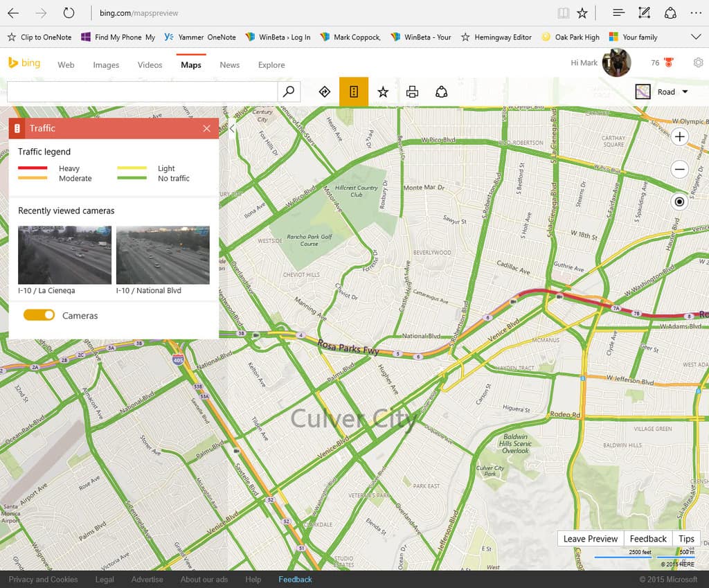Go back using the browser back arrow
The height and width of the screenshot is (588, 709).
[14, 13]
